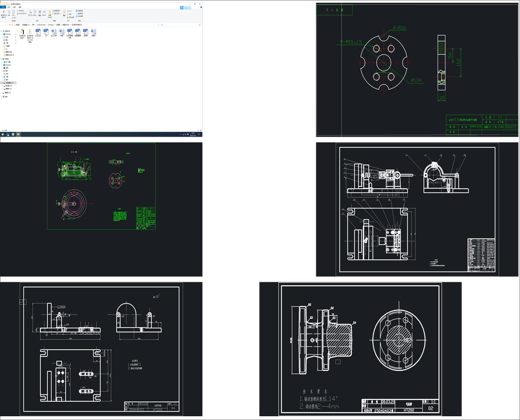
Task: Click Select none in the ribbon
Action: point(79,14)
